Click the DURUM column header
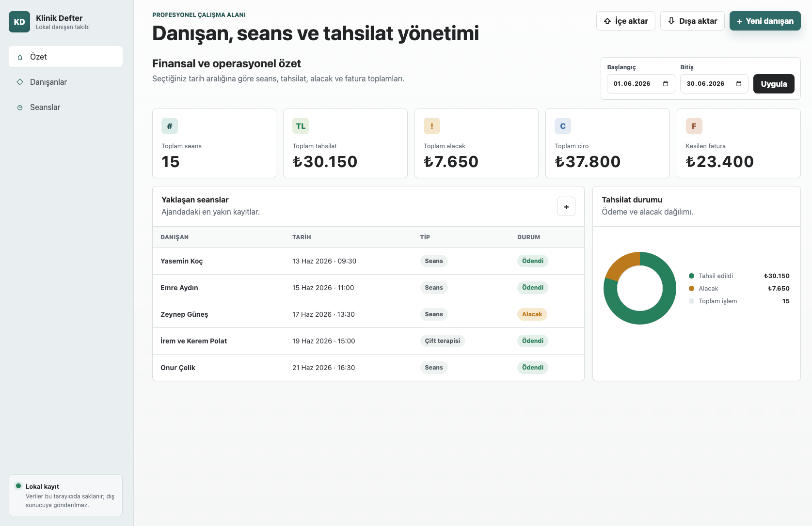 [x=528, y=237]
